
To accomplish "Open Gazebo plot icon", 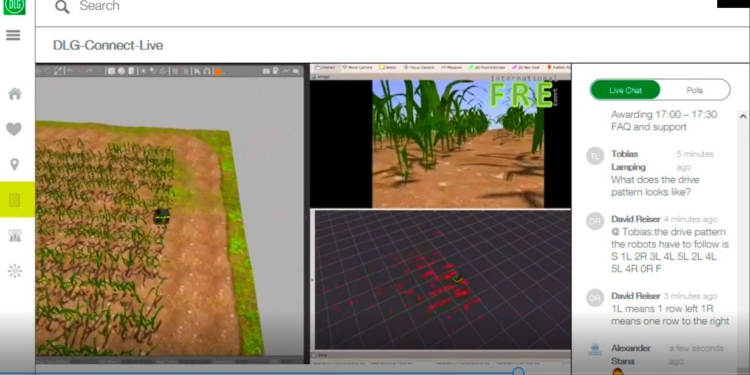I will pyautogui.click(x=286, y=71).
